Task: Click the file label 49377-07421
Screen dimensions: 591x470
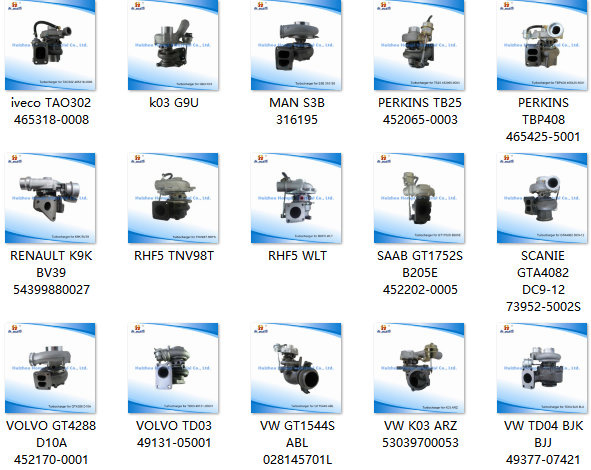Action: [x=543, y=460]
